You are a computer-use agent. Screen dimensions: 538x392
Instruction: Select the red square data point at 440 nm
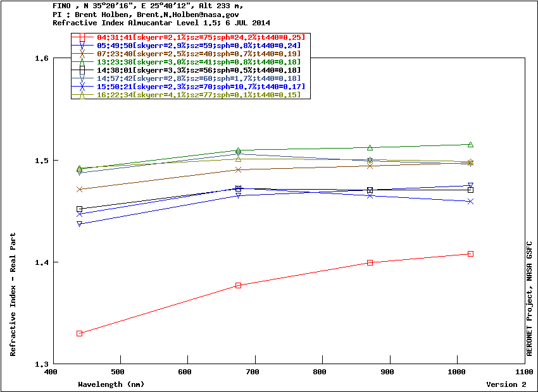pyautogui.click(x=80, y=333)
